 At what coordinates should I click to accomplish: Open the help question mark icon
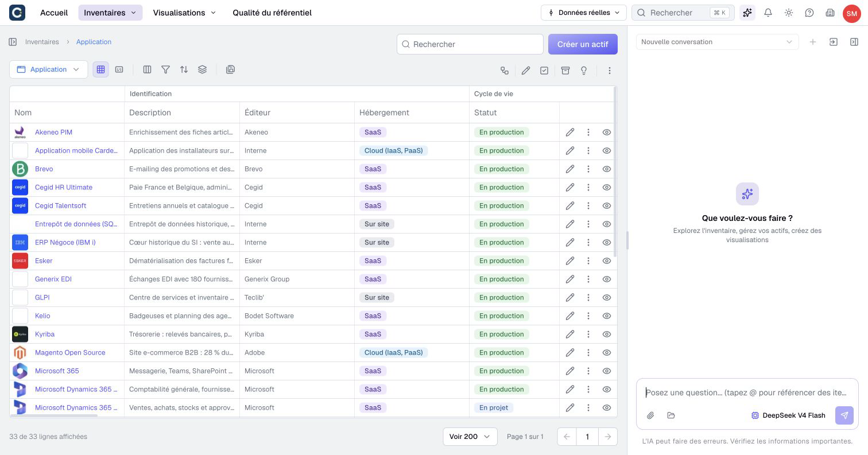coord(809,13)
